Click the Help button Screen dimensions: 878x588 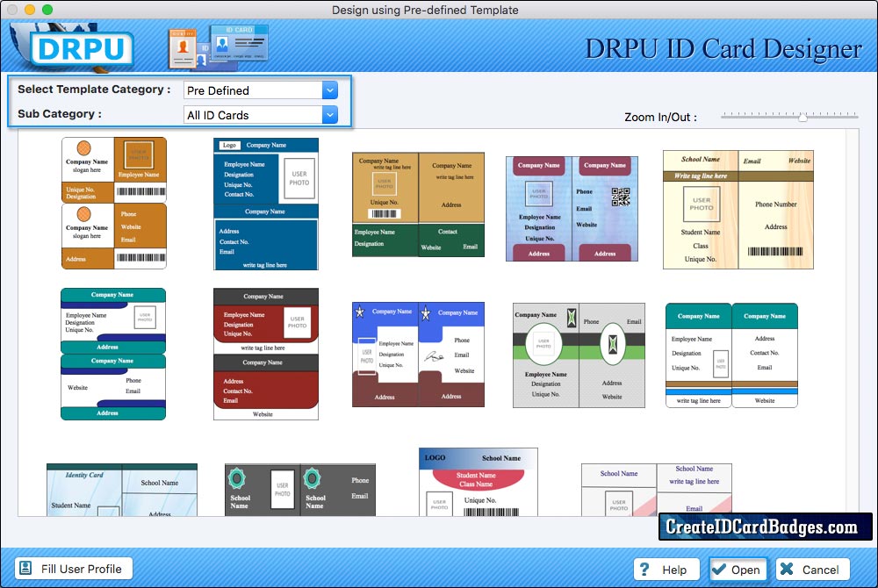click(666, 570)
